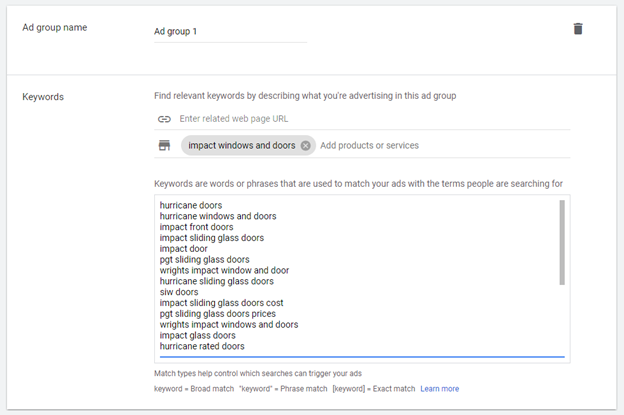The image size is (624, 415).
Task: Click pgt sliding glass doors prices line
Action: click(218, 314)
